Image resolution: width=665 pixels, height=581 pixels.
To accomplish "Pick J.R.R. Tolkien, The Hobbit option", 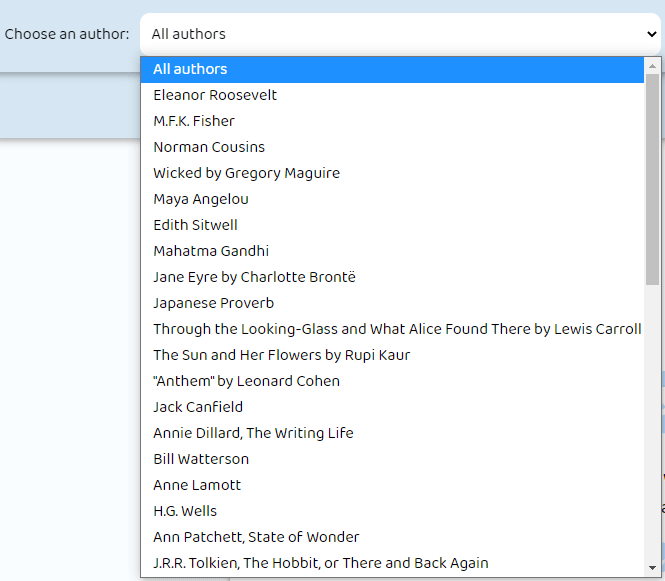I will [392, 563].
